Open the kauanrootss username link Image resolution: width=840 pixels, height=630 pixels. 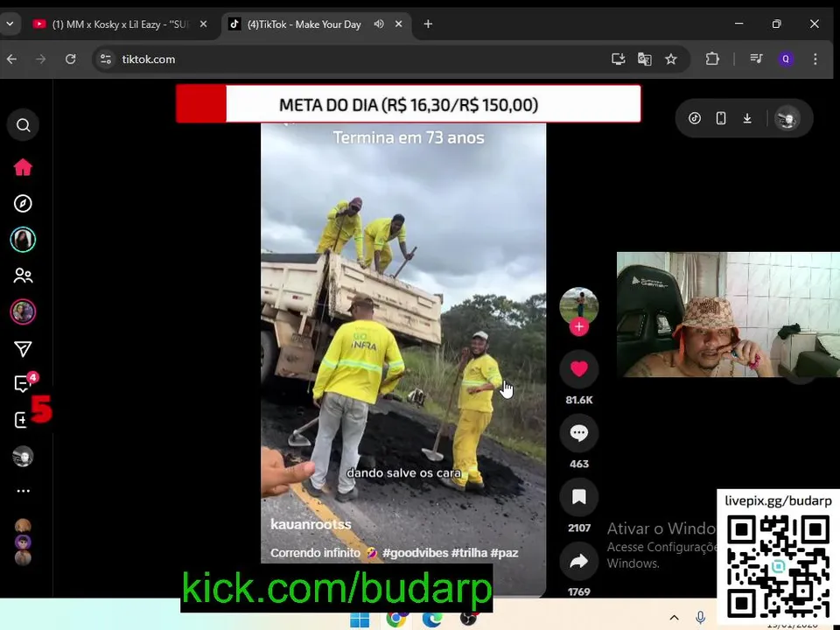pyautogui.click(x=311, y=524)
